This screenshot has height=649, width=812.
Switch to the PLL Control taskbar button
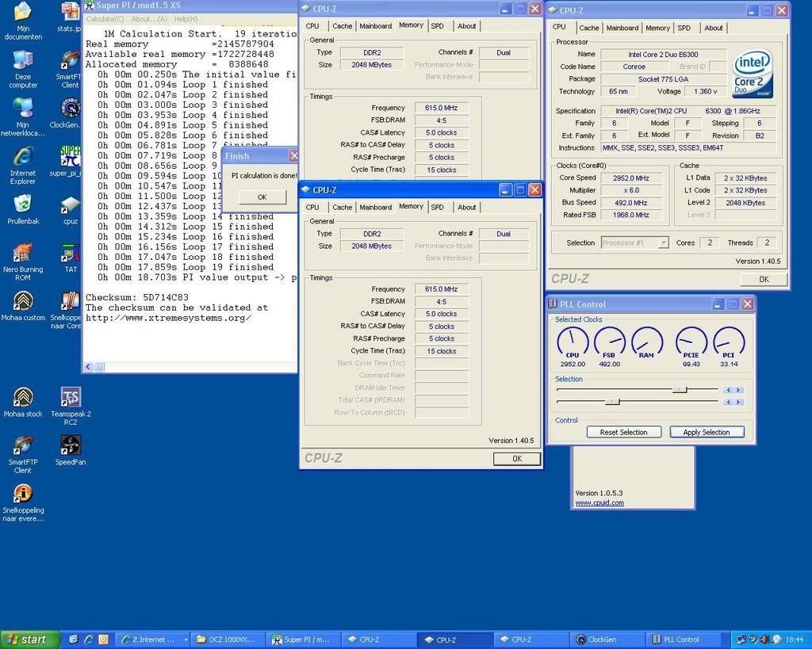(x=684, y=639)
